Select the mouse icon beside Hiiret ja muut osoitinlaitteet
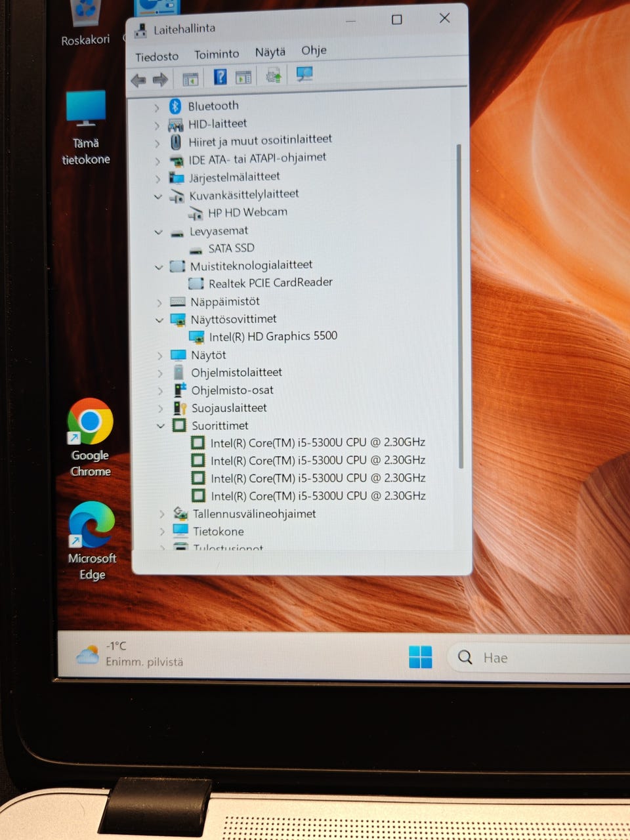 pos(176,142)
